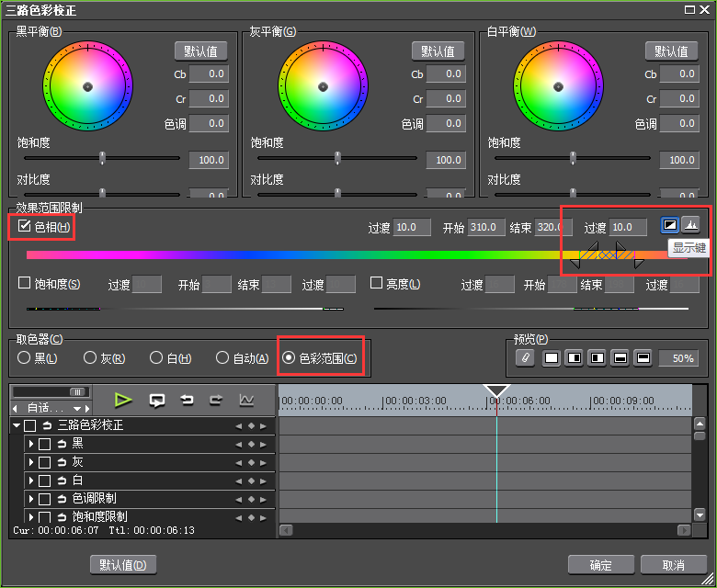Click the loop playback icon
The width and height of the screenshot is (717, 588).
point(157,401)
